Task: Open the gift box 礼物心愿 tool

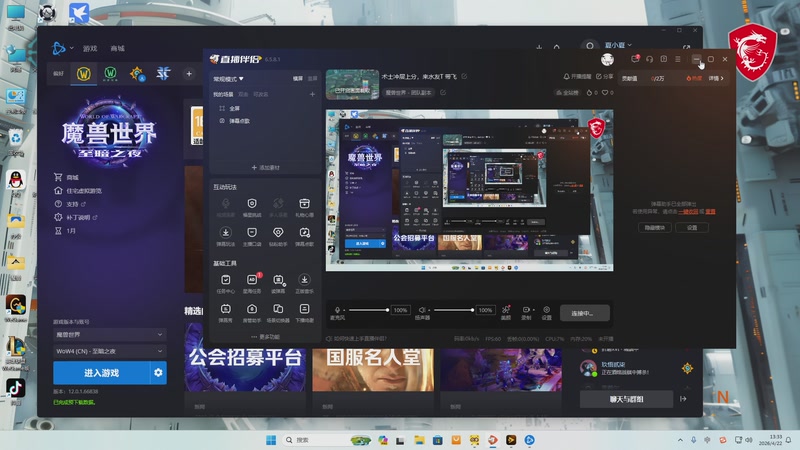Action: click(305, 207)
